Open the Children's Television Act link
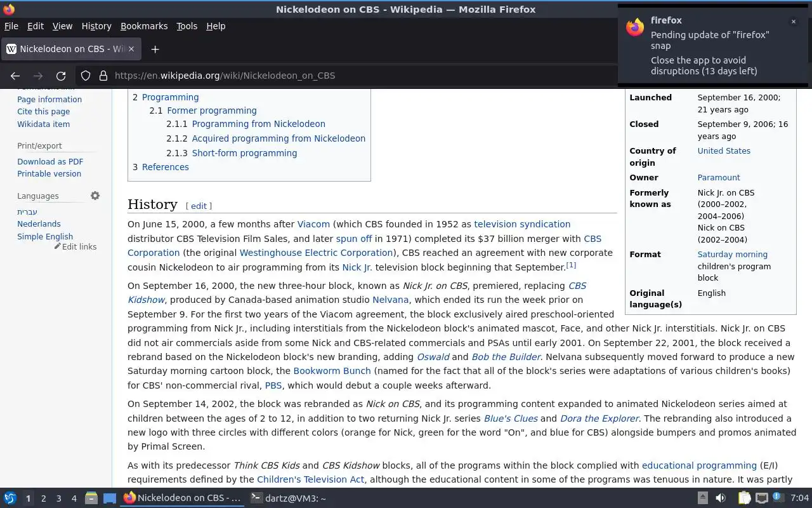Screen dimensions: 812x508 [311, 479]
